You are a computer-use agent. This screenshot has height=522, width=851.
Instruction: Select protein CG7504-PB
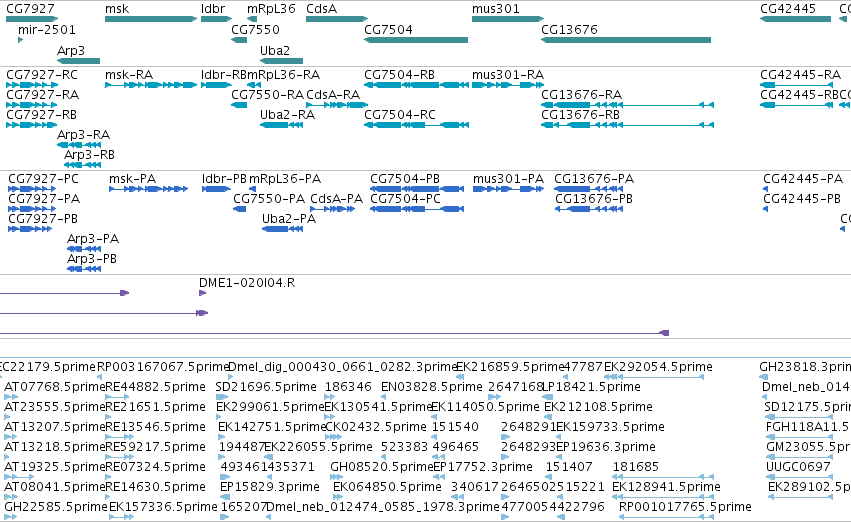click(x=405, y=179)
